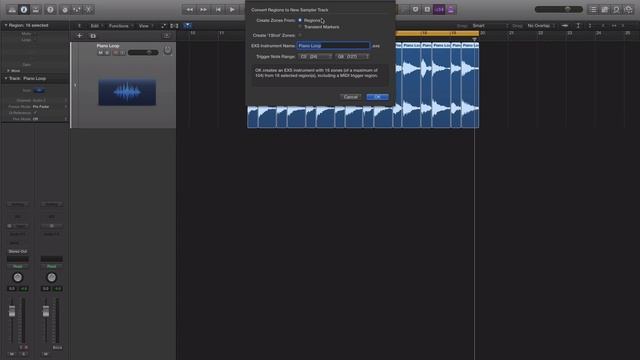Select the Transient Markers radio button
This screenshot has height=360, width=640.
pos(300,27)
